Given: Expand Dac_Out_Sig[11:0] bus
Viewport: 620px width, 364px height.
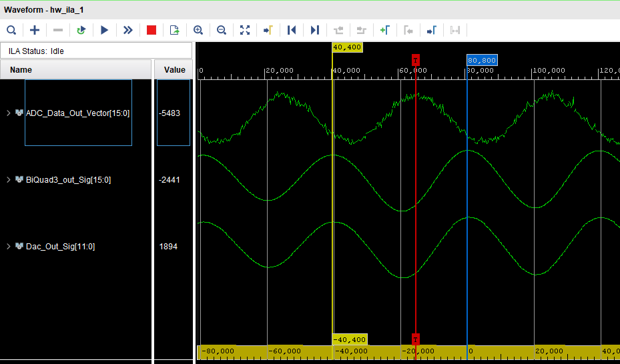Looking at the screenshot, I should 9,247.
